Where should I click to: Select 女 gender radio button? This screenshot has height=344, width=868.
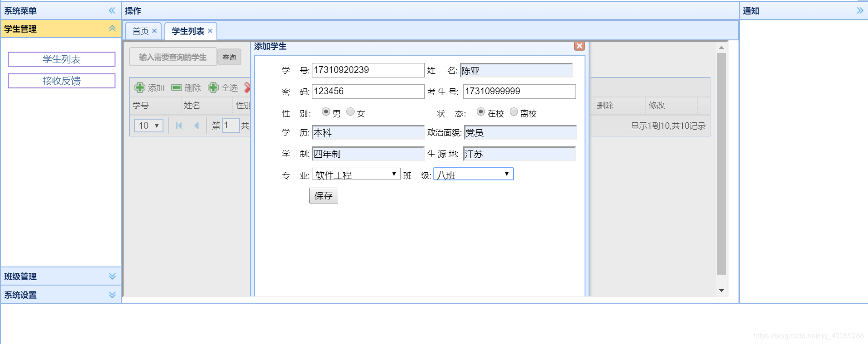click(350, 111)
